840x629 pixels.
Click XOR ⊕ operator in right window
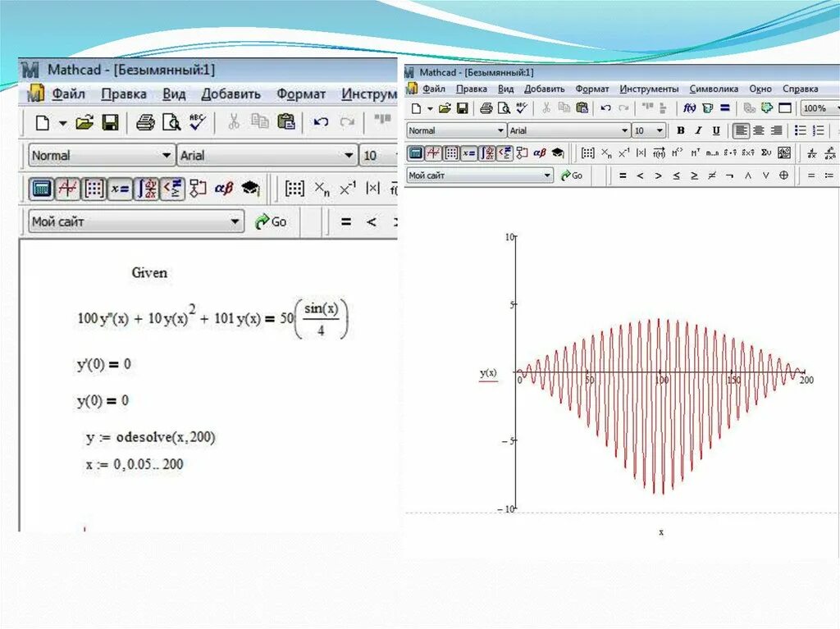783,175
